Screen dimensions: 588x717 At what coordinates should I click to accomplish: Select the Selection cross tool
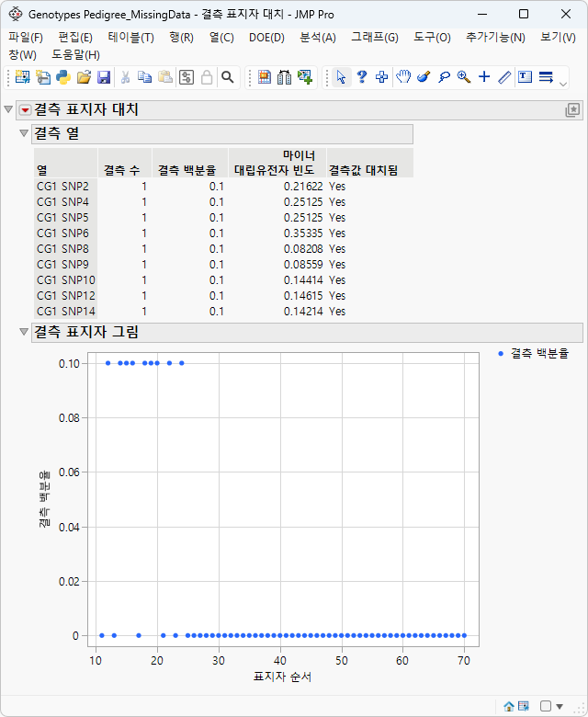tap(382, 77)
